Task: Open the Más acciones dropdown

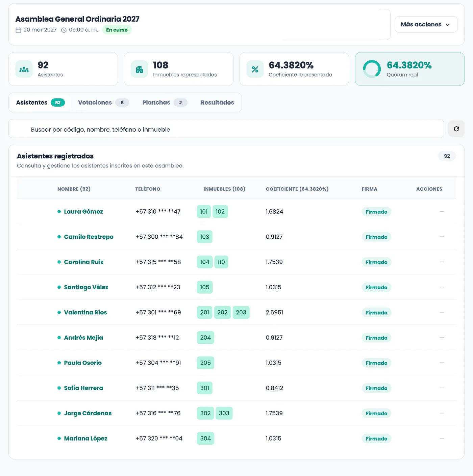Action: click(x=426, y=24)
